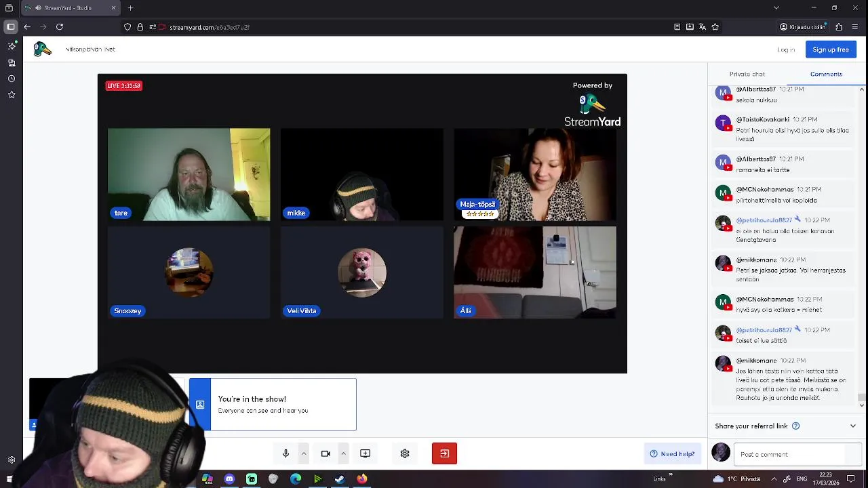Screen dimensions: 868x488
Task: Turn off the camera in the studio toolbar
Action: [325, 453]
